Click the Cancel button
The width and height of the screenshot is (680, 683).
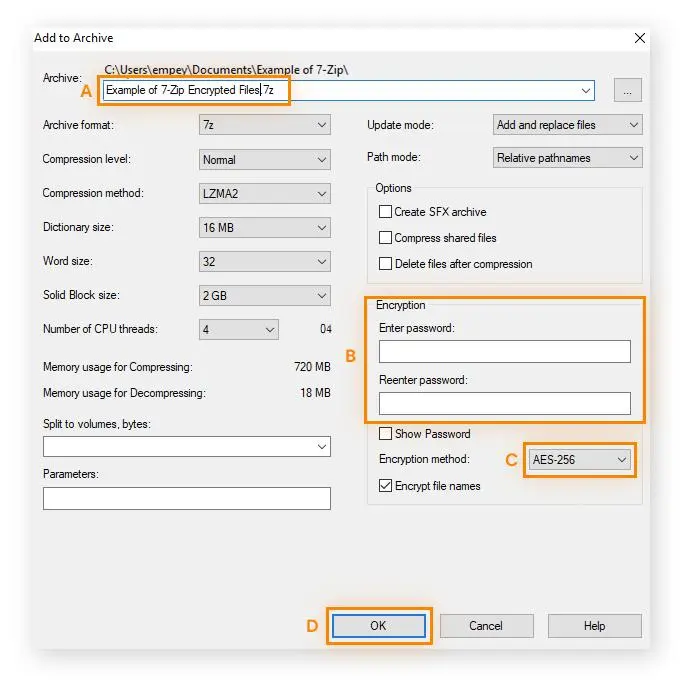(x=486, y=626)
